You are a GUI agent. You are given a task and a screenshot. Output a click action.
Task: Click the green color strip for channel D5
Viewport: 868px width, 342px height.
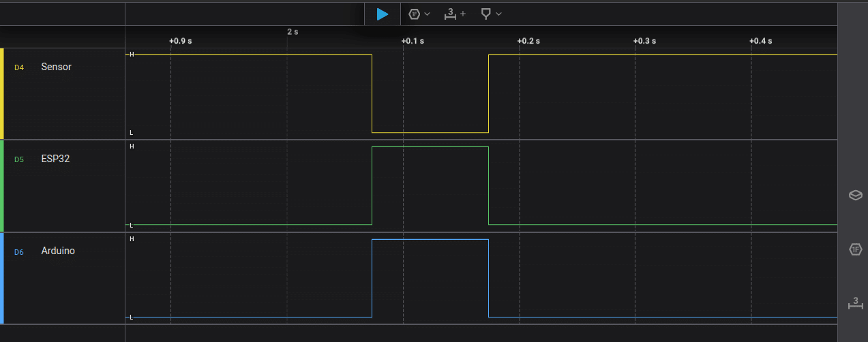coord(2,185)
